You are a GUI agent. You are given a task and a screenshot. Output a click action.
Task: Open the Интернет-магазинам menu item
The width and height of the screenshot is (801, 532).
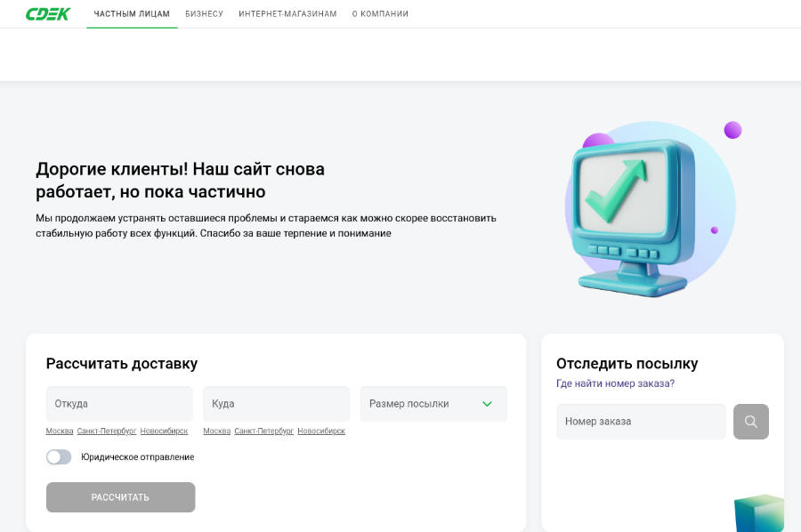[286, 13]
